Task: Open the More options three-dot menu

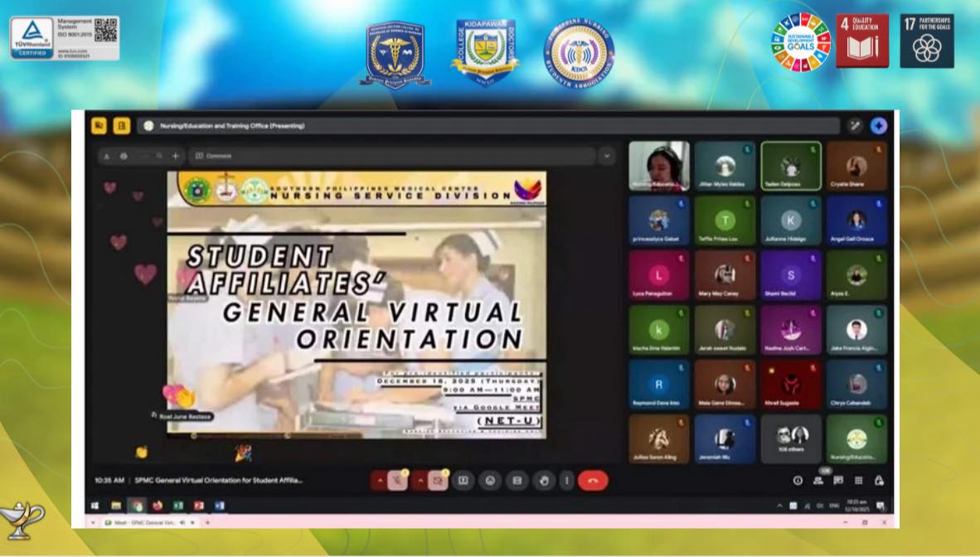Action: click(568, 481)
